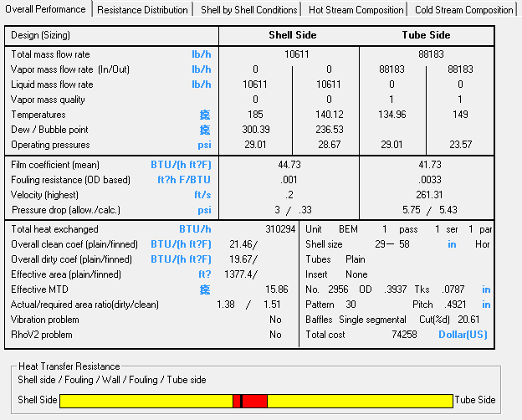Select dew point value 300.39

coord(256,130)
